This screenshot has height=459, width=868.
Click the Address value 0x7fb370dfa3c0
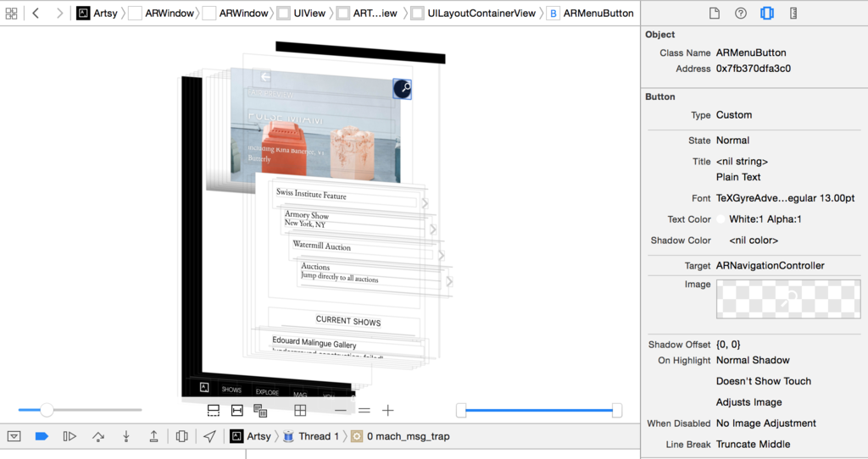[x=754, y=69]
